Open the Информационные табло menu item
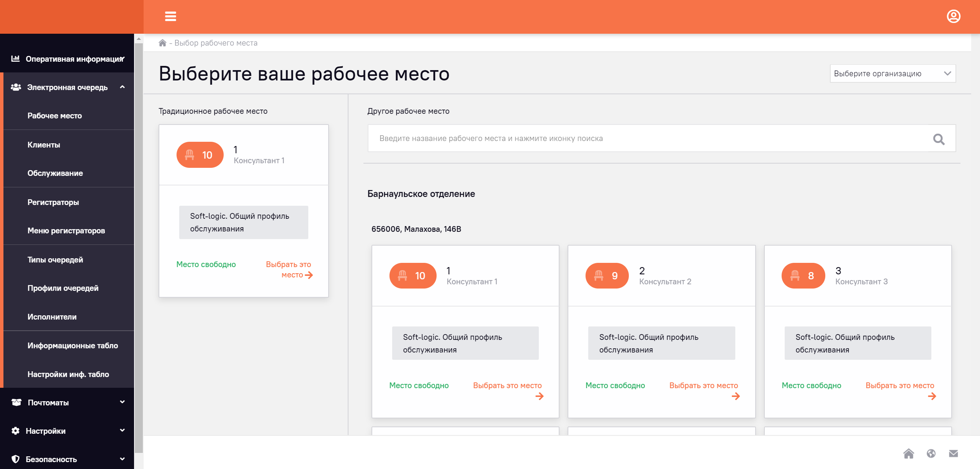 point(69,346)
